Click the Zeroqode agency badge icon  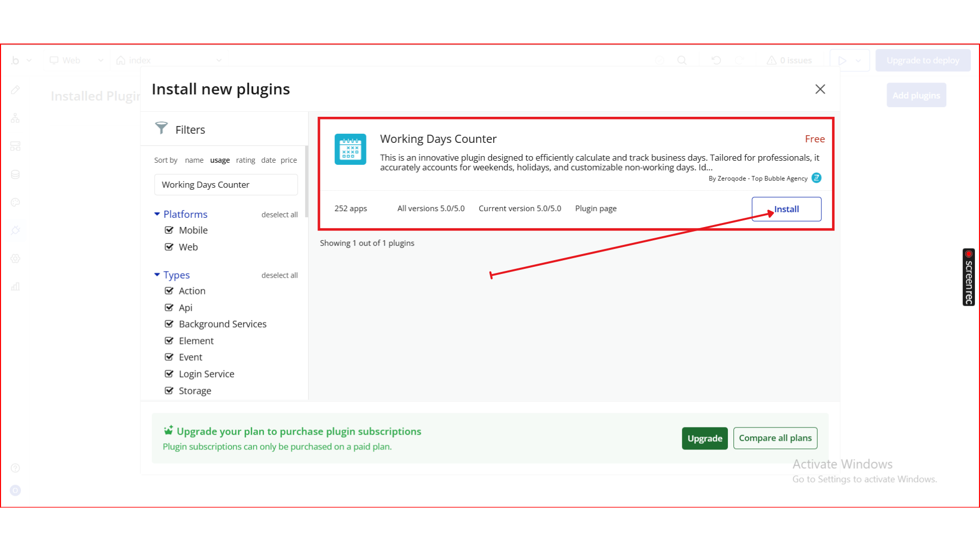coord(816,178)
